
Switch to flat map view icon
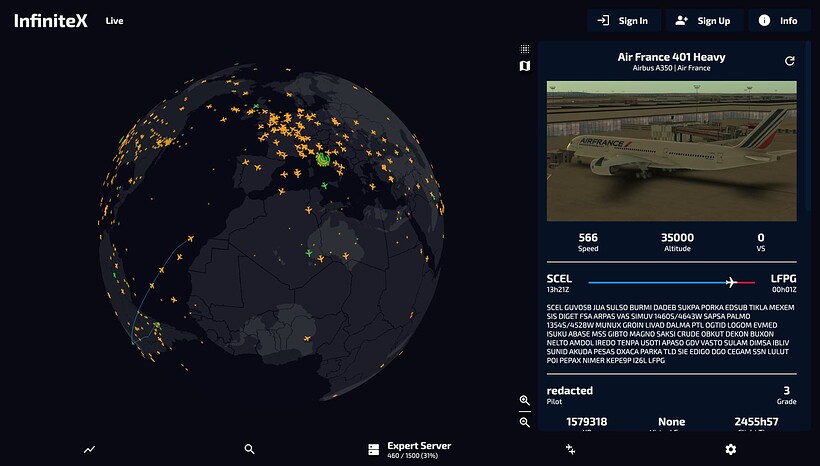pyautogui.click(x=525, y=66)
